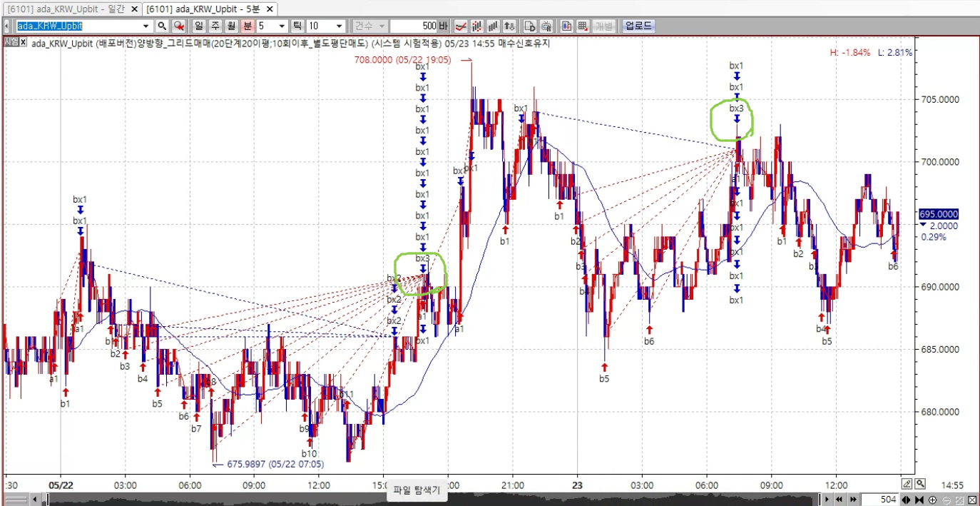Expand the tick count dropdown showing 10
This screenshot has height=506, width=980.
pos(339,26)
